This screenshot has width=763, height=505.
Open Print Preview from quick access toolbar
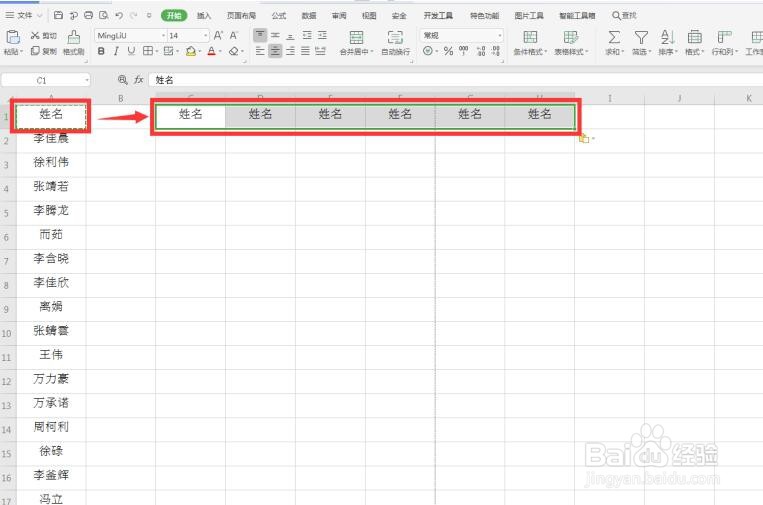[x=104, y=16]
